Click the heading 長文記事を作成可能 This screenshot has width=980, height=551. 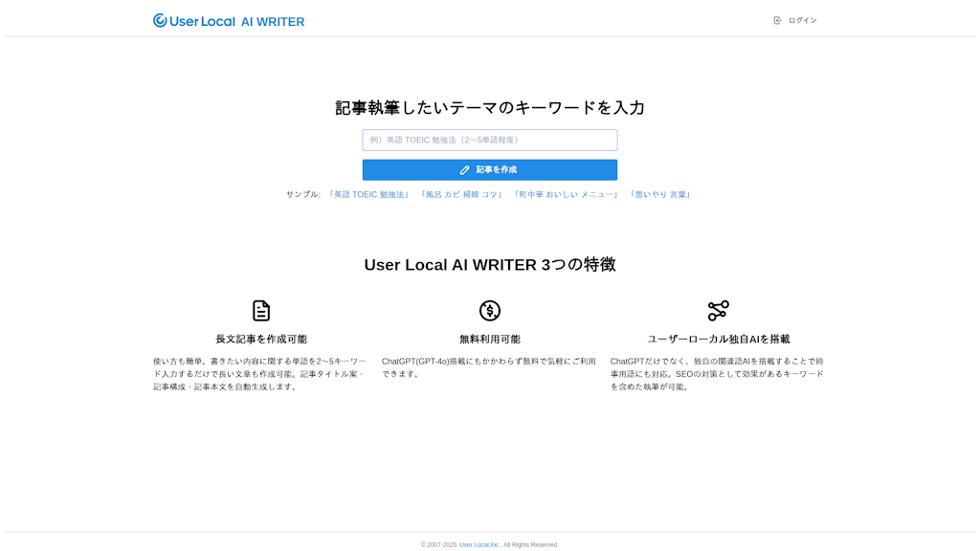pyautogui.click(x=261, y=340)
